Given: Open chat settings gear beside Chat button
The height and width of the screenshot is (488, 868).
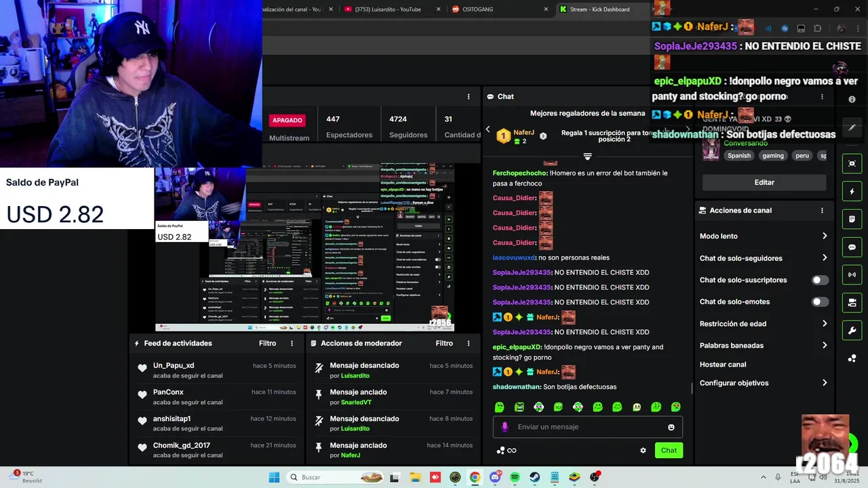Looking at the screenshot, I should pyautogui.click(x=643, y=450).
